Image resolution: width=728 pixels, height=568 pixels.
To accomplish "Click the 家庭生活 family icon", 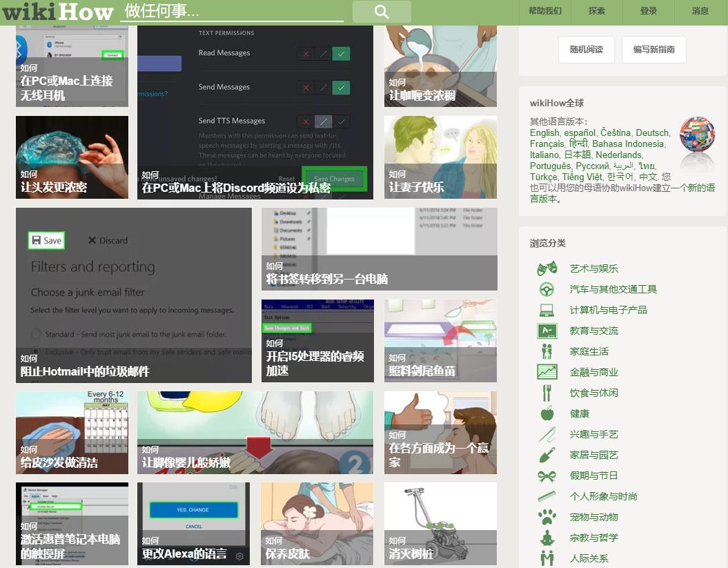I will pyautogui.click(x=548, y=351).
